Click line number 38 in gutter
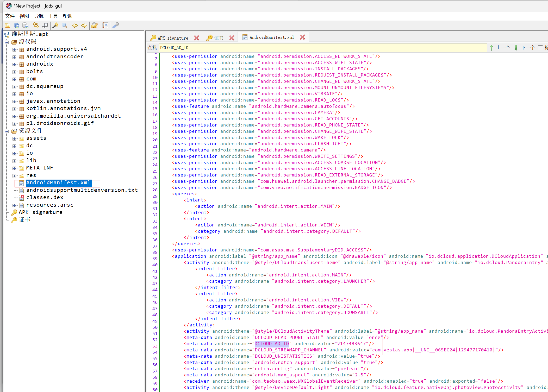The height and width of the screenshot is (392, 548). [155, 252]
